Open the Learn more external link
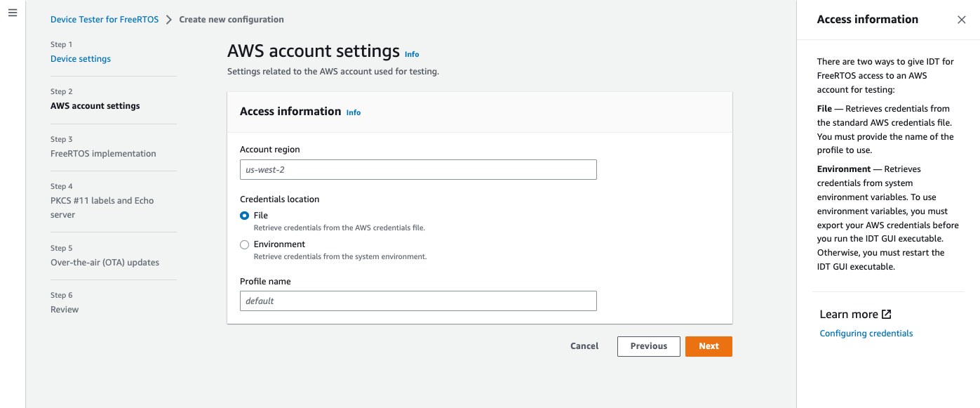Screen dimensions: 980x408 click(x=854, y=314)
